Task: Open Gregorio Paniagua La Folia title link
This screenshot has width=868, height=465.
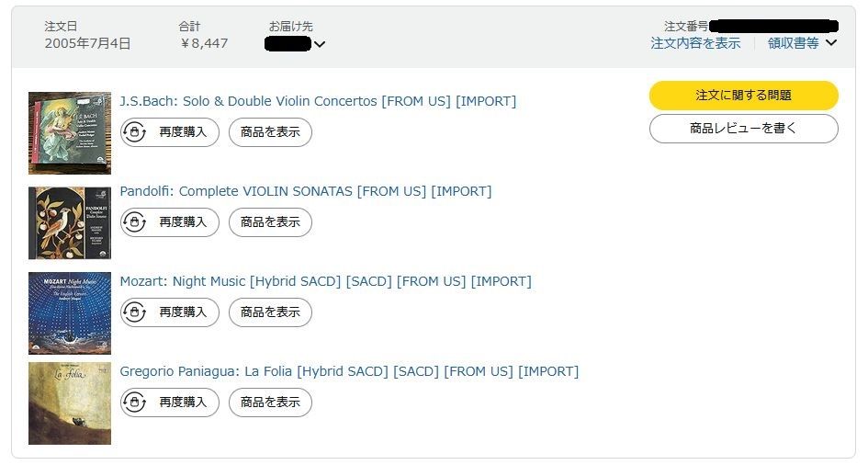Action: pyautogui.click(x=349, y=371)
